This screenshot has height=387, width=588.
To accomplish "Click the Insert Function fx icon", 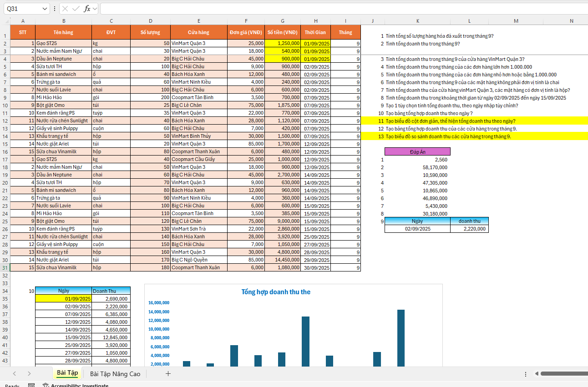I will tap(86, 9).
